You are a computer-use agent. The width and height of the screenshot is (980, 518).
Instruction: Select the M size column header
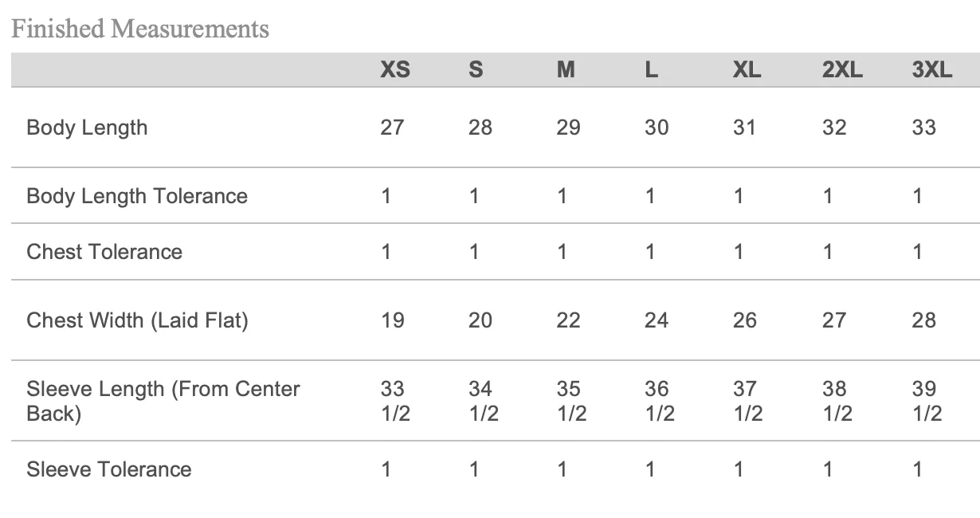[x=566, y=70]
